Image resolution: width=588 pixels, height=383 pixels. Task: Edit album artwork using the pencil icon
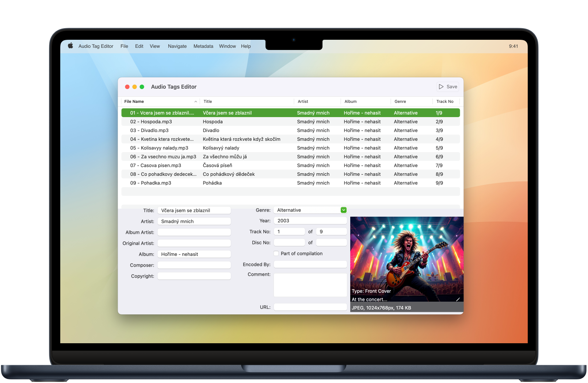point(458,299)
